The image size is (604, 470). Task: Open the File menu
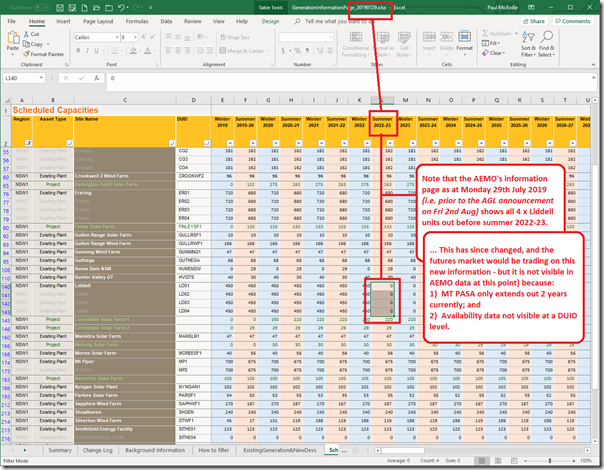click(x=12, y=21)
